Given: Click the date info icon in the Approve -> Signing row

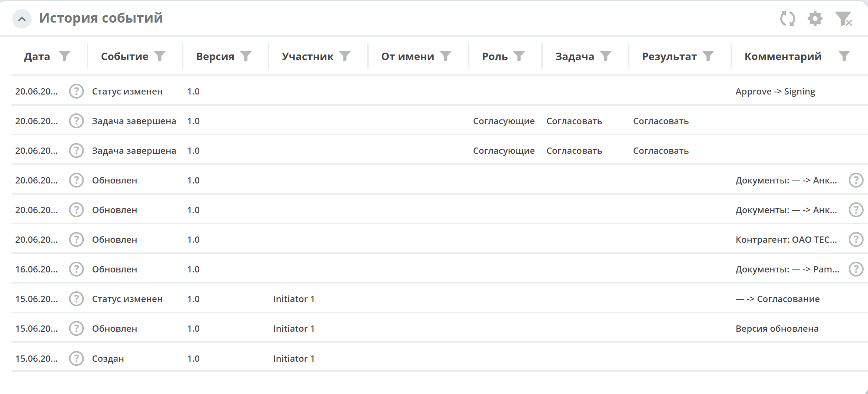Looking at the screenshot, I should click(x=76, y=91).
